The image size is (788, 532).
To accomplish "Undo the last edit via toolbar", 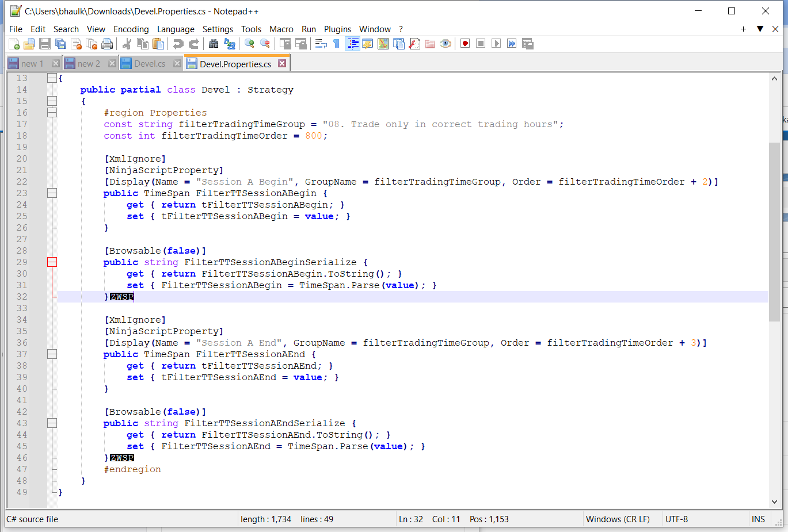I will (x=178, y=44).
